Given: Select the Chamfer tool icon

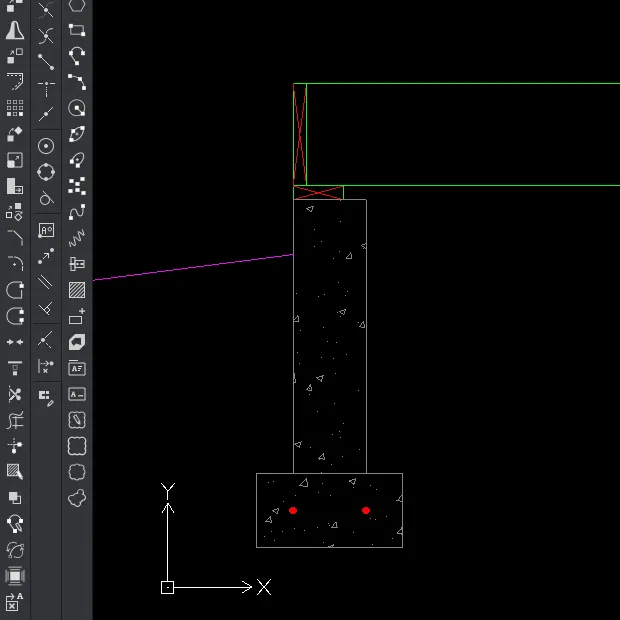Looking at the screenshot, I should (15, 237).
